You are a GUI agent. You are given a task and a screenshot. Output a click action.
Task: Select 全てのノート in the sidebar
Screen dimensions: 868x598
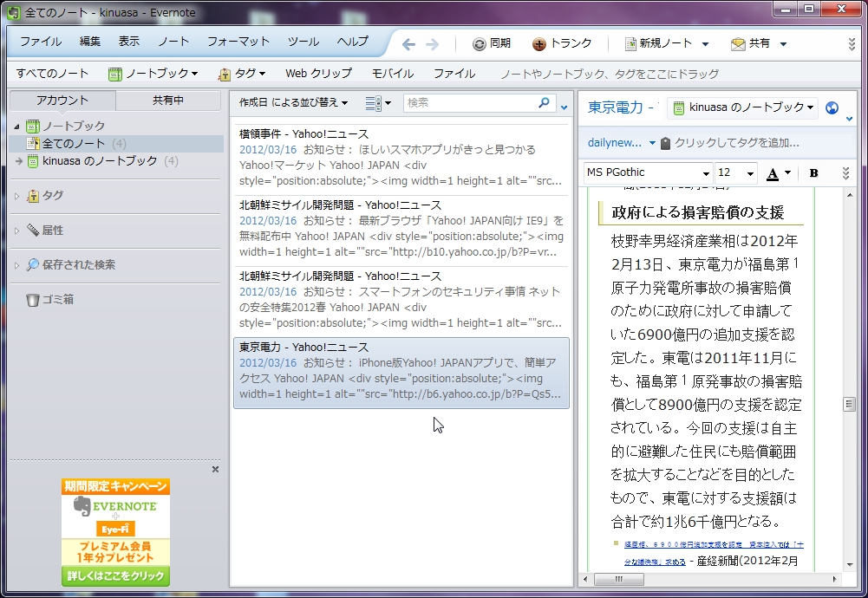[117, 144]
